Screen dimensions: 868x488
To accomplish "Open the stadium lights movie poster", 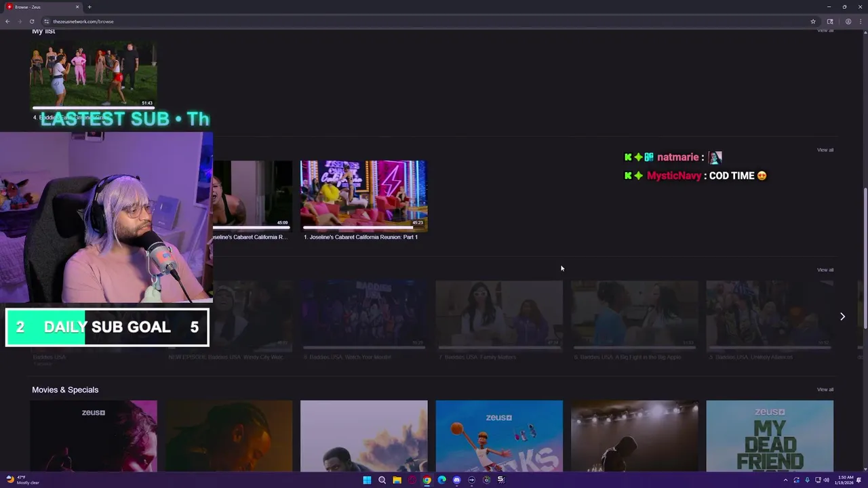I will pos(634,436).
